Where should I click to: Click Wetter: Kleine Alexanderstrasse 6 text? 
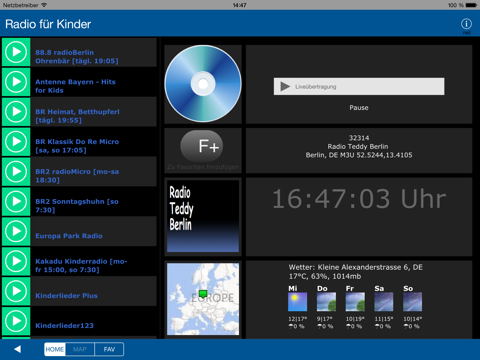pos(355,267)
